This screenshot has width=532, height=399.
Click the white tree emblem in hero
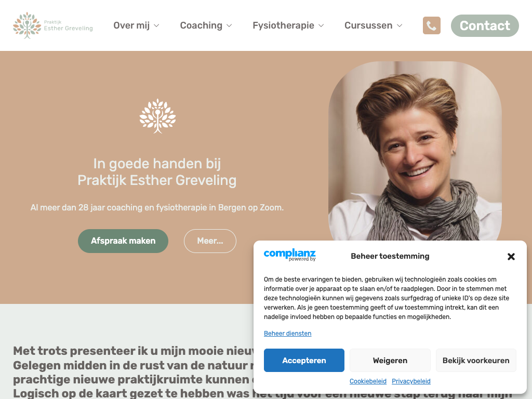click(158, 116)
